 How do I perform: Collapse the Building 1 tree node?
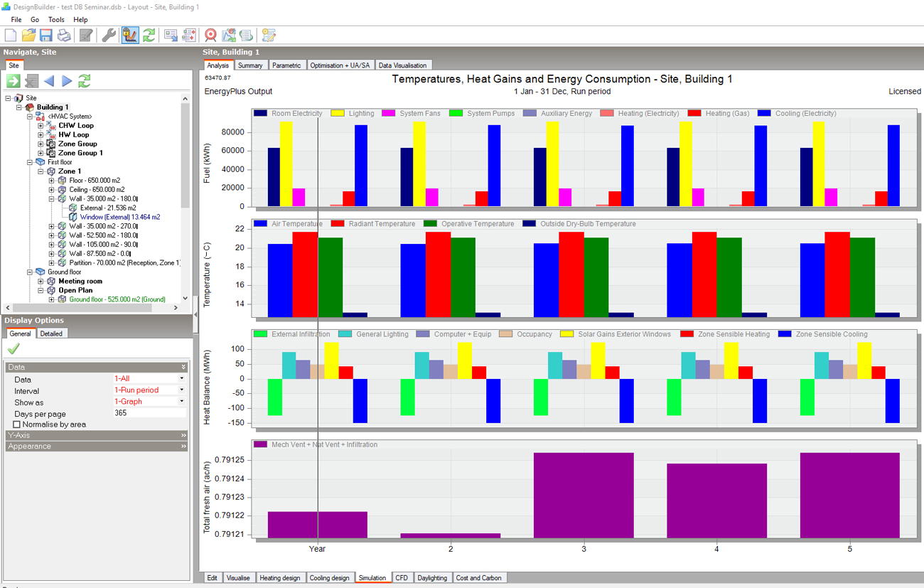coord(19,107)
